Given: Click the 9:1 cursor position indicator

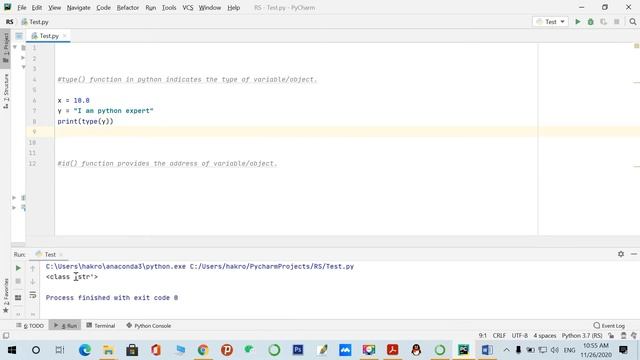Looking at the screenshot, I should 482,336.
